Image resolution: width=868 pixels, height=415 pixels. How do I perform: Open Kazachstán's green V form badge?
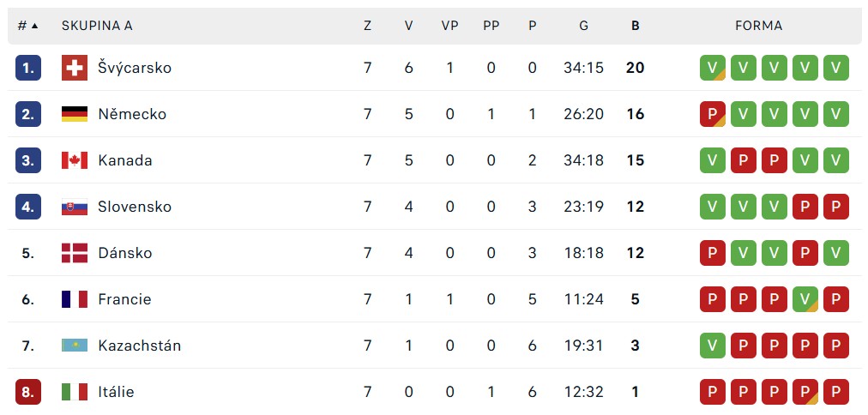pyautogui.click(x=713, y=346)
